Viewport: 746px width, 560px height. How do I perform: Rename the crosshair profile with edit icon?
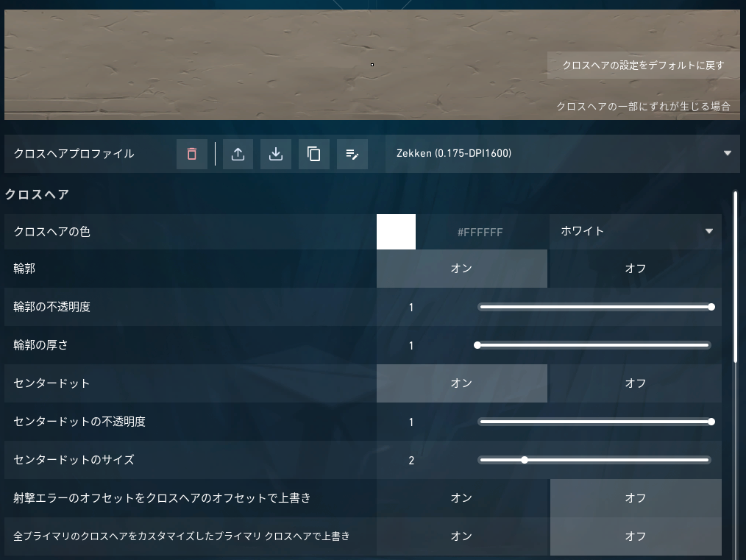pyautogui.click(x=352, y=154)
